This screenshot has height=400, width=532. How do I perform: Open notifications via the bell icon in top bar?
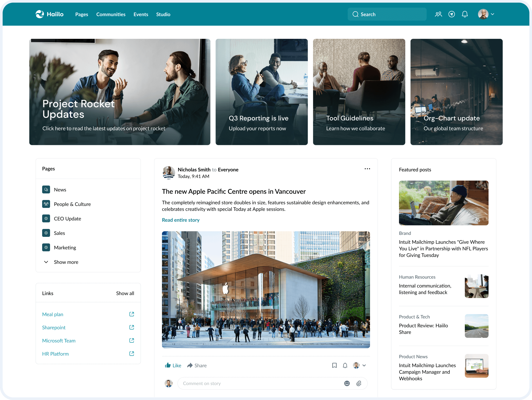[465, 14]
